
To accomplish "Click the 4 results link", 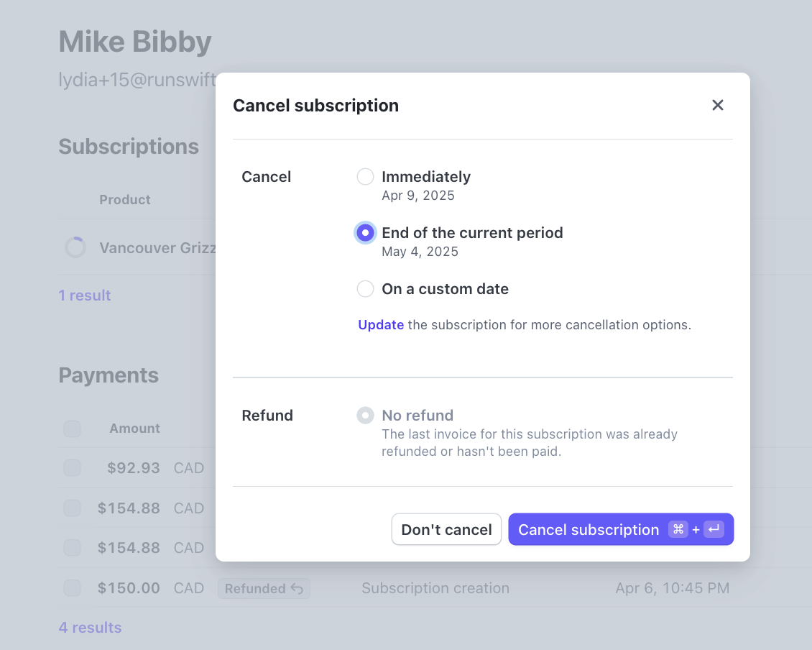I will [90, 628].
